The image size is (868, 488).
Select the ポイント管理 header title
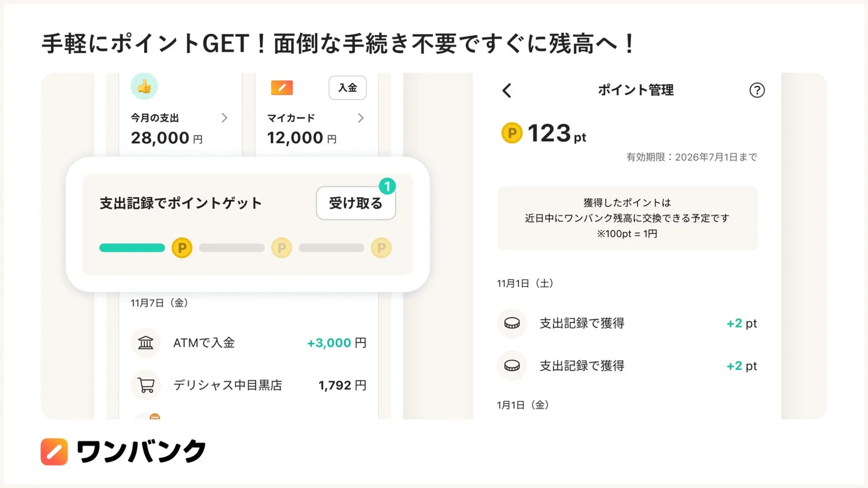(635, 90)
